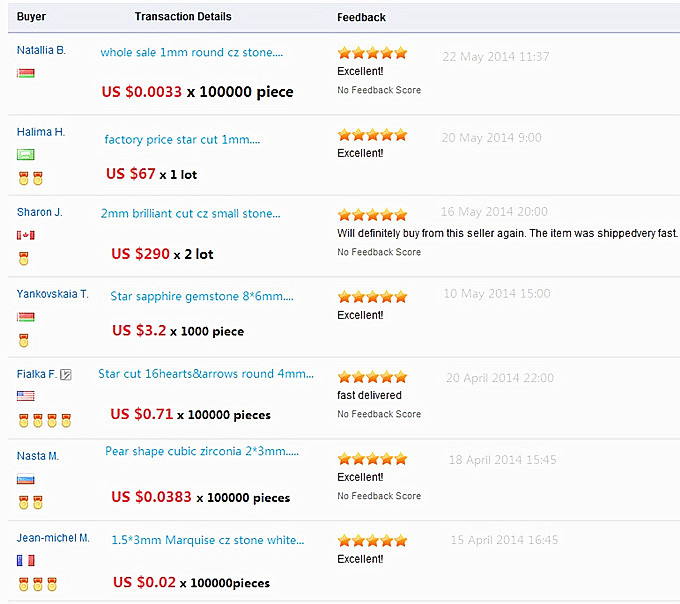The image size is (680, 604).
Task: Click the star rating in Halima H.'s feedback
Action: pos(373,135)
